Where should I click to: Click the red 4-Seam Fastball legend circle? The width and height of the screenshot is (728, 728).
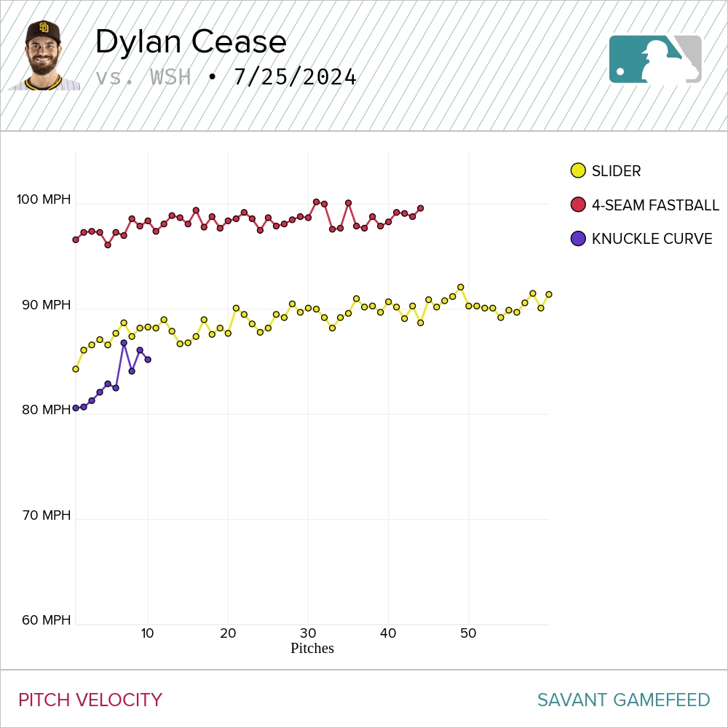point(578,205)
